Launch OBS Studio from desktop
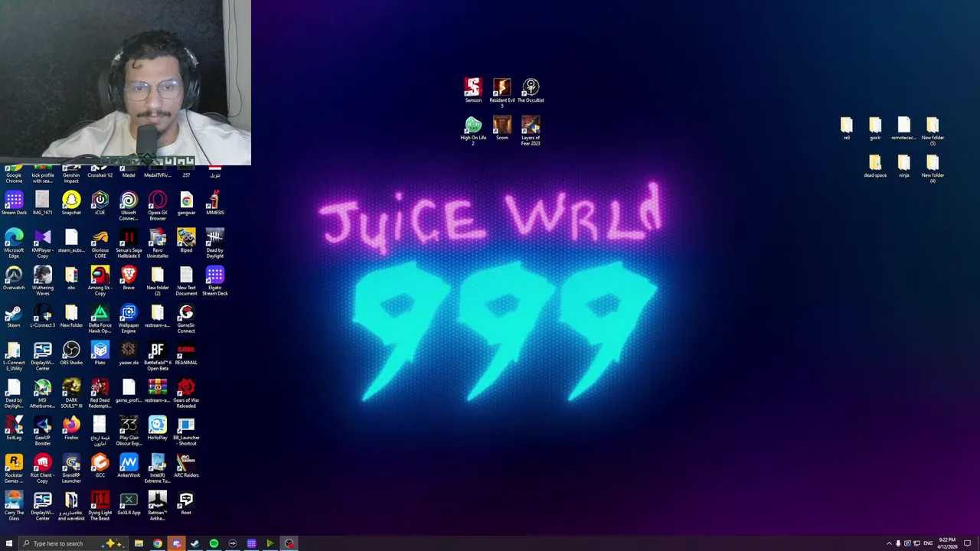980x551 pixels. coord(71,351)
